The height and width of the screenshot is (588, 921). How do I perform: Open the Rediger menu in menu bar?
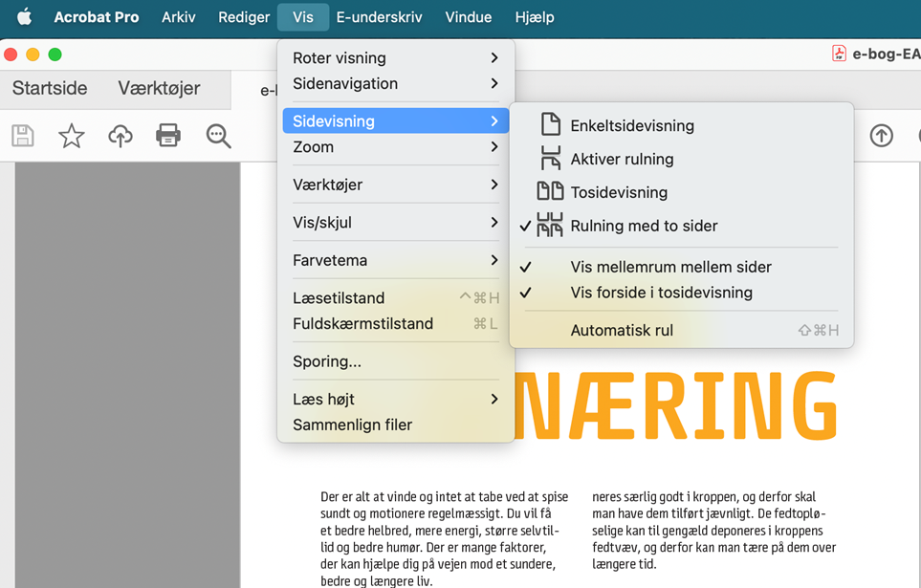[x=244, y=17]
